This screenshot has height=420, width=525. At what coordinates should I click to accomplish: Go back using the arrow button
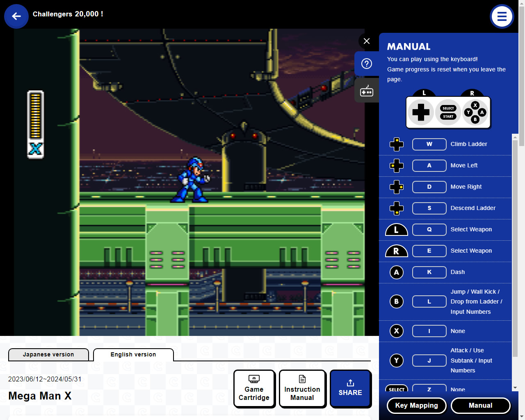pos(16,16)
